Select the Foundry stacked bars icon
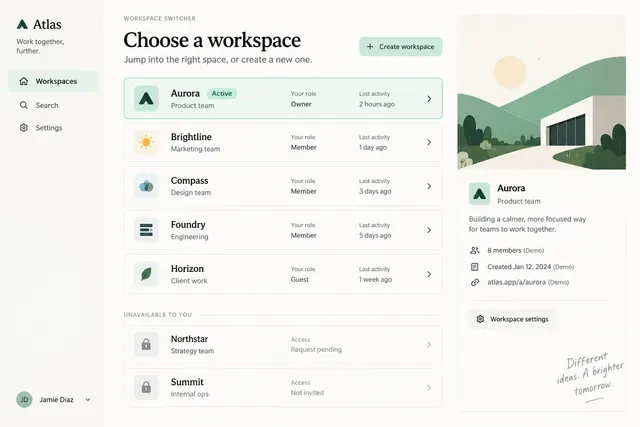 146,230
